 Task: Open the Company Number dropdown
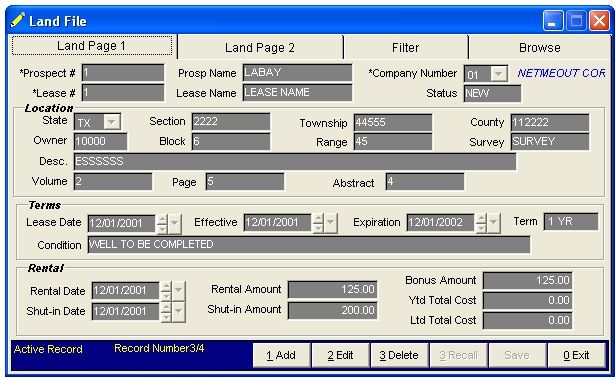[499, 73]
